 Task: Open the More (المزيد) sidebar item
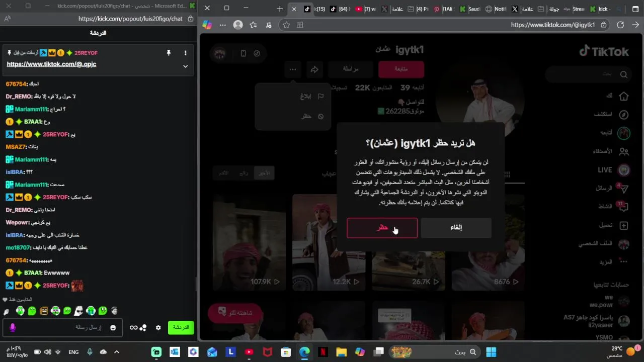(x=613, y=262)
